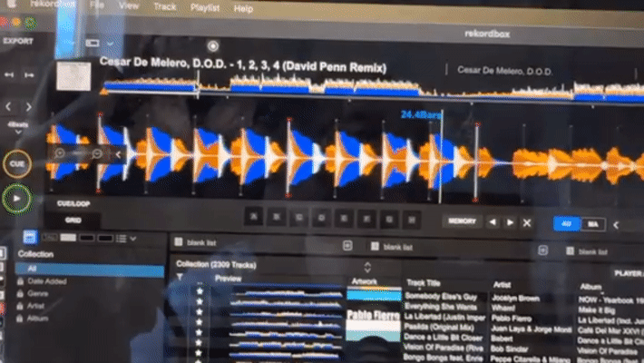Open the EXPORT mode selector
Viewport: 644px width, 363px height.
(x=17, y=41)
